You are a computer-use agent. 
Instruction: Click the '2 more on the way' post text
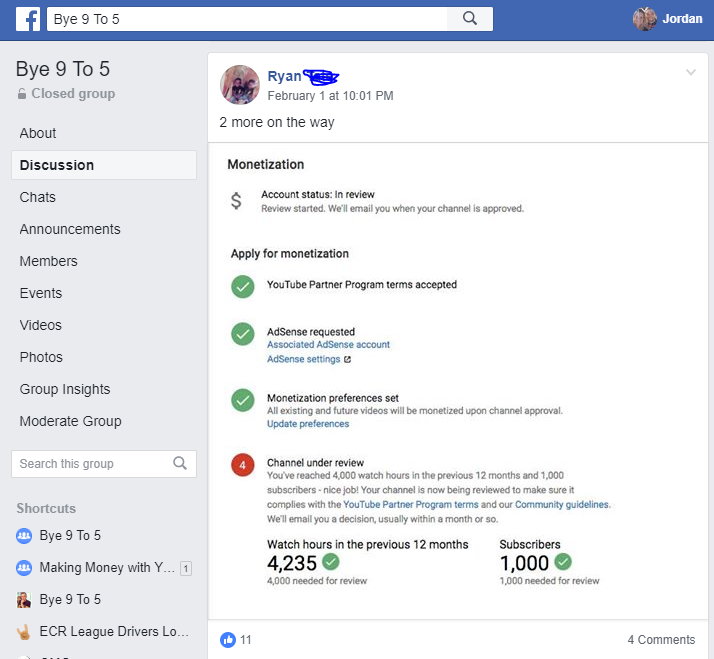277,123
